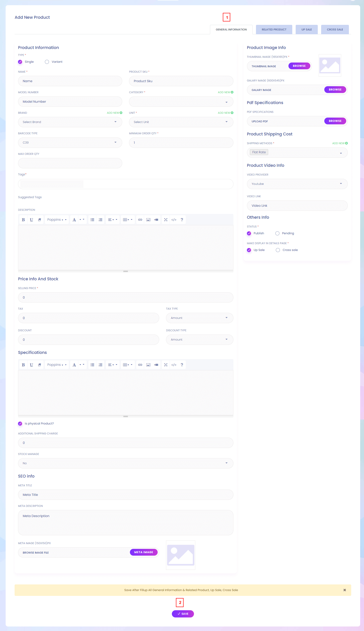Toggle fullscreen in Specifications editor
Viewport: 364px width, 631px height.
tap(166, 365)
